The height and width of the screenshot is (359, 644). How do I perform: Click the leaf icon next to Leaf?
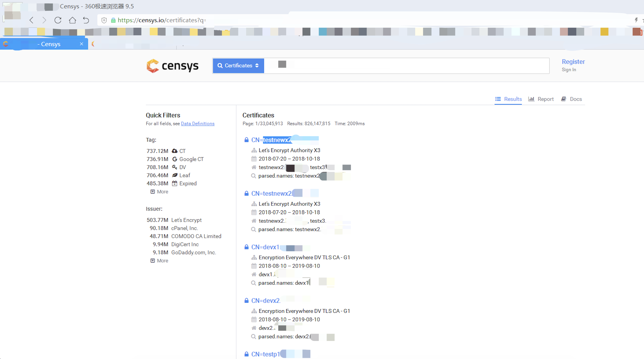tap(175, 175)
